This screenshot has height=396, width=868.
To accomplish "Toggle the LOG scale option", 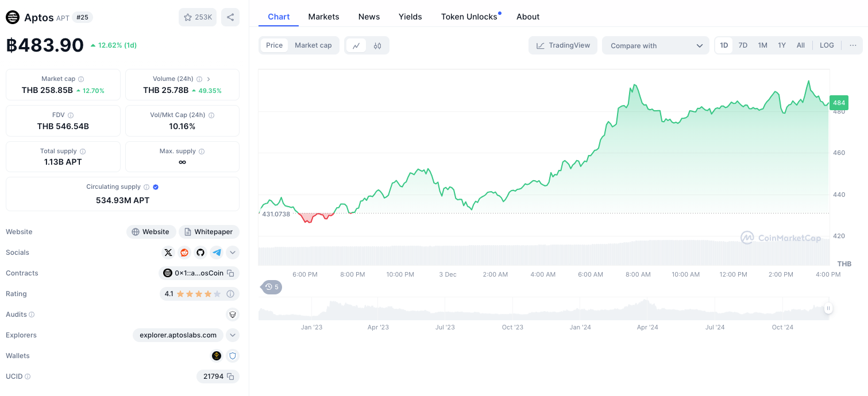I will 827,45.
